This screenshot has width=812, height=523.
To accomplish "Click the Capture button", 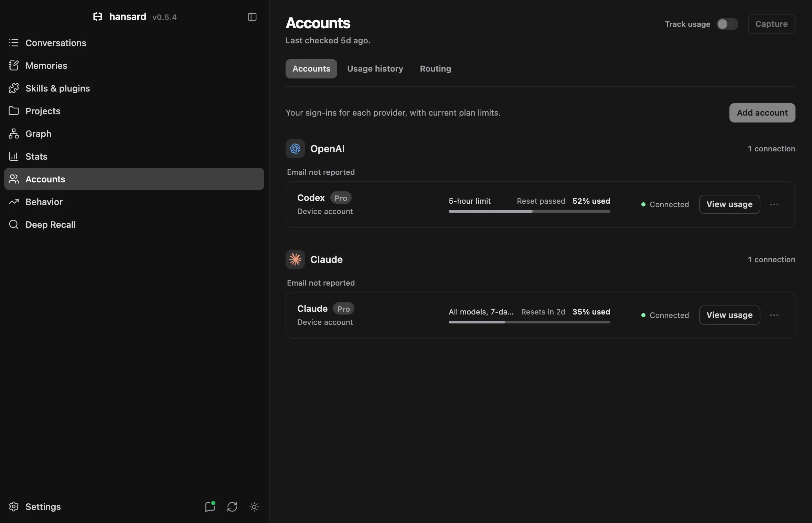I will (x=771, y=24).
